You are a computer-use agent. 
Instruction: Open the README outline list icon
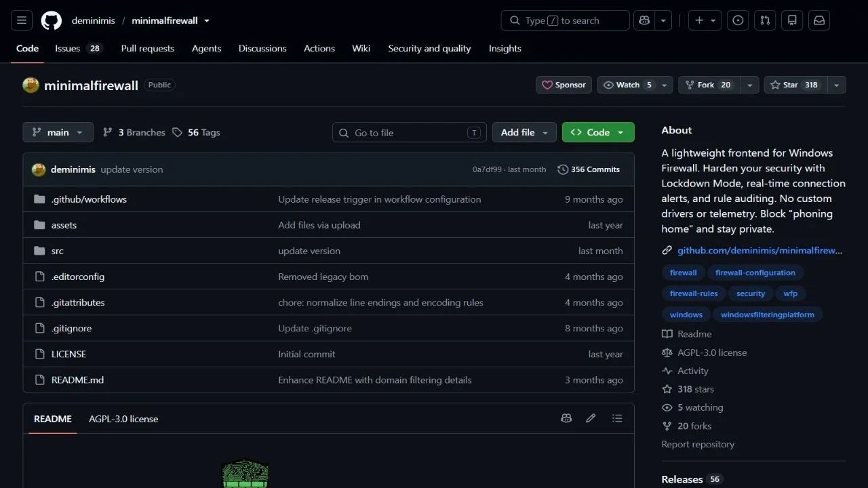617,419
